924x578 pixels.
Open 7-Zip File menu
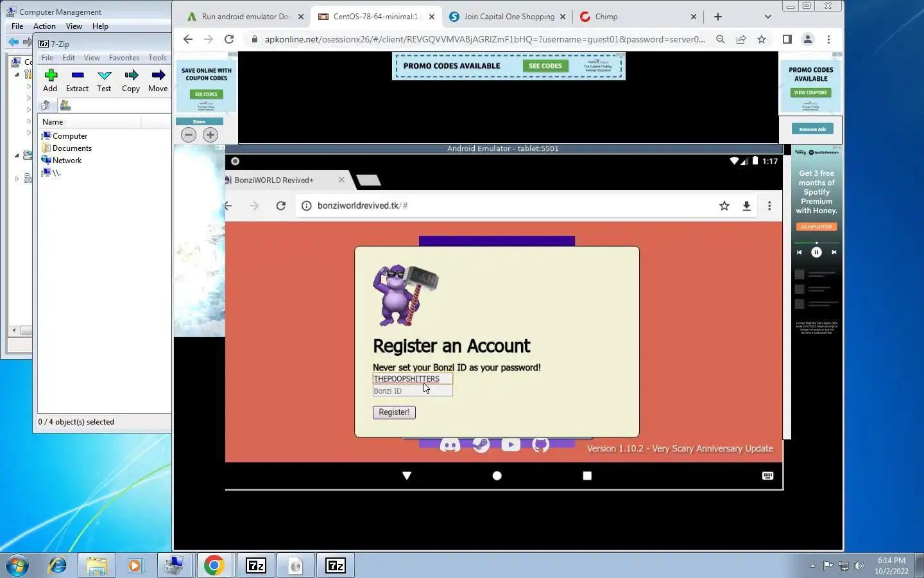point(47,58)
